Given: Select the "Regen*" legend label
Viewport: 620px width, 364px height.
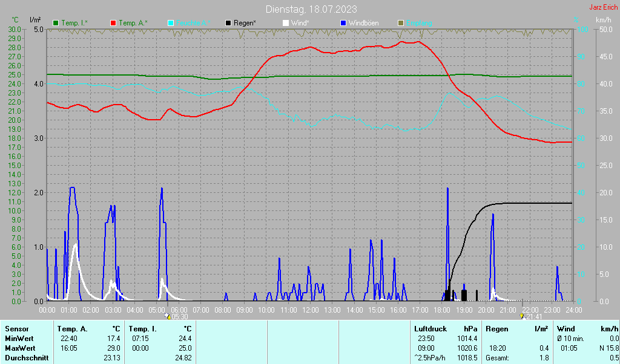Looking at the screenshot, I should click(245, 24).
